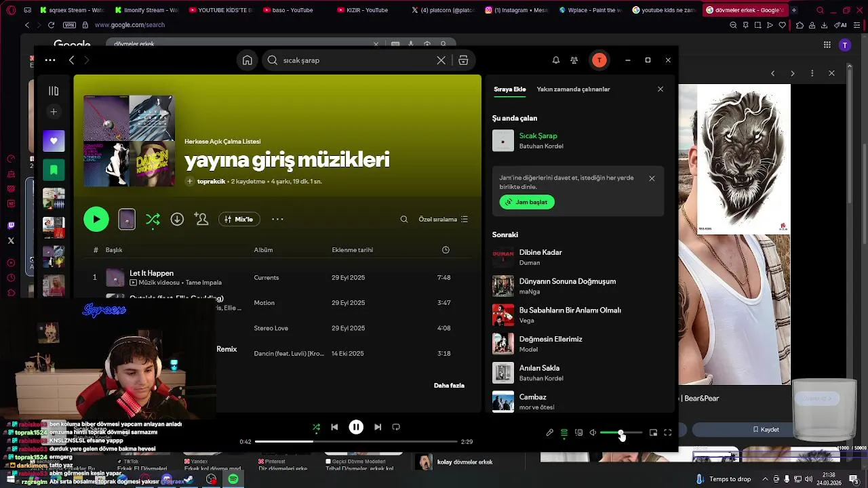Open more options ellipsis for the playlist
Viewport: 868px width, 488px height.
click(x=277, y=219)
